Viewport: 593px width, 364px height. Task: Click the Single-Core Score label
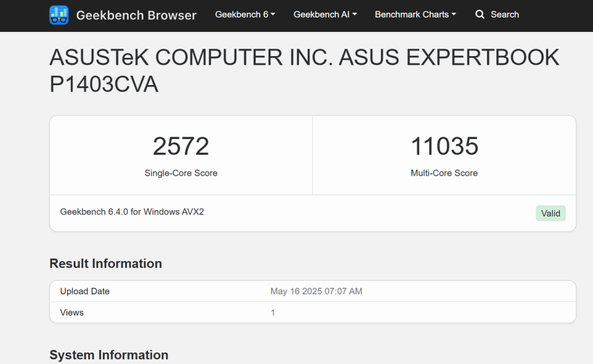pos(181,172)
